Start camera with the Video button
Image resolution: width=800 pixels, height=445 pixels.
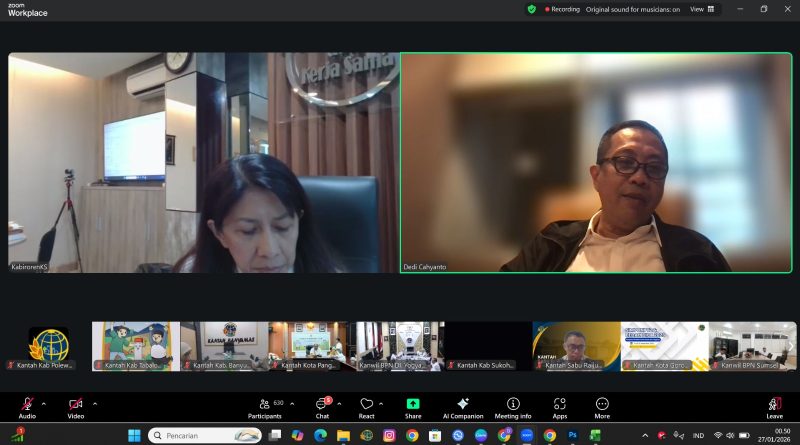(76, 406)
